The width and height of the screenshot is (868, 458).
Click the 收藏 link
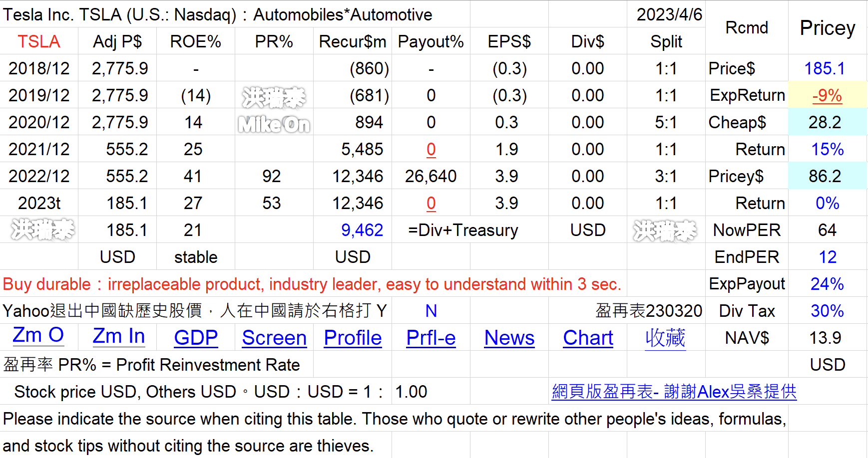pyautogui.click(x=665, y=338)
